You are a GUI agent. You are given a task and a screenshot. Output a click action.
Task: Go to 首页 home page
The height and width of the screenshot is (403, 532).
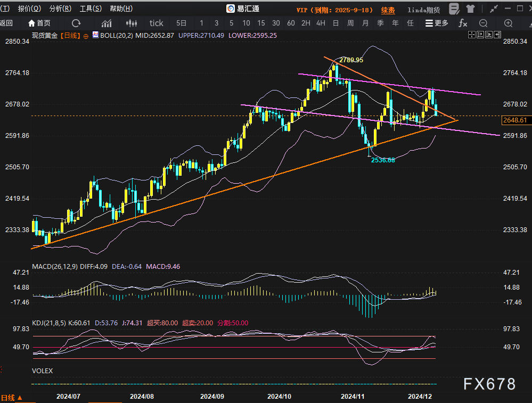coord(39,23)
